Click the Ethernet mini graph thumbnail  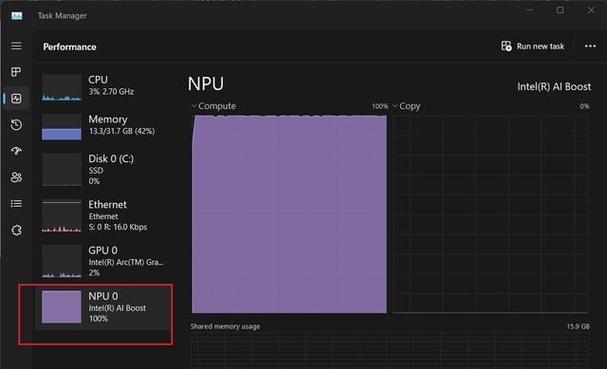coord(62,216)
